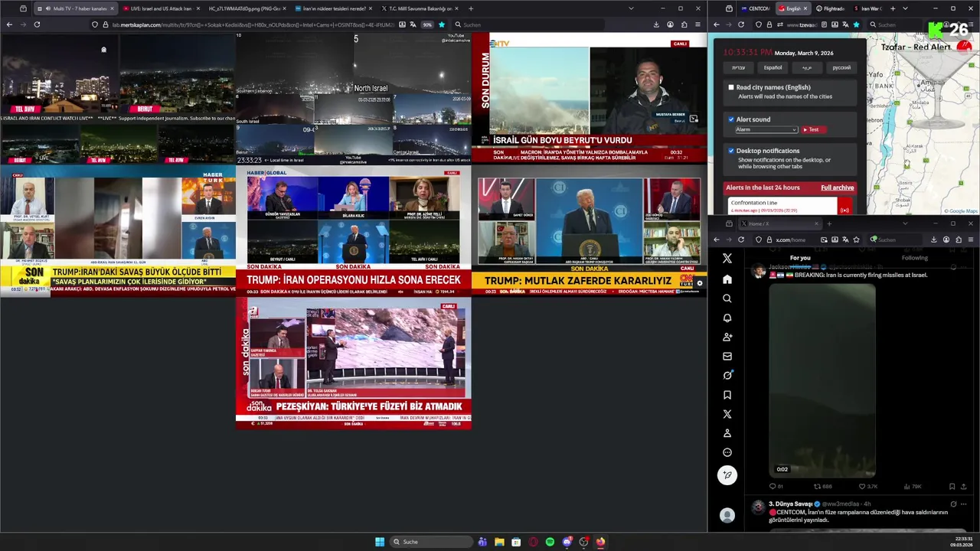980x551 pixels.
Task: Open Discord from the taskbar
Action: [567, 542]
